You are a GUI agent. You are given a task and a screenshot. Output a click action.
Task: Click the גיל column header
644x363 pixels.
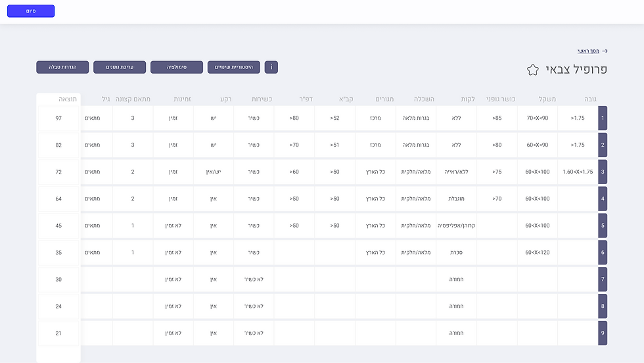tap(106, 99)
